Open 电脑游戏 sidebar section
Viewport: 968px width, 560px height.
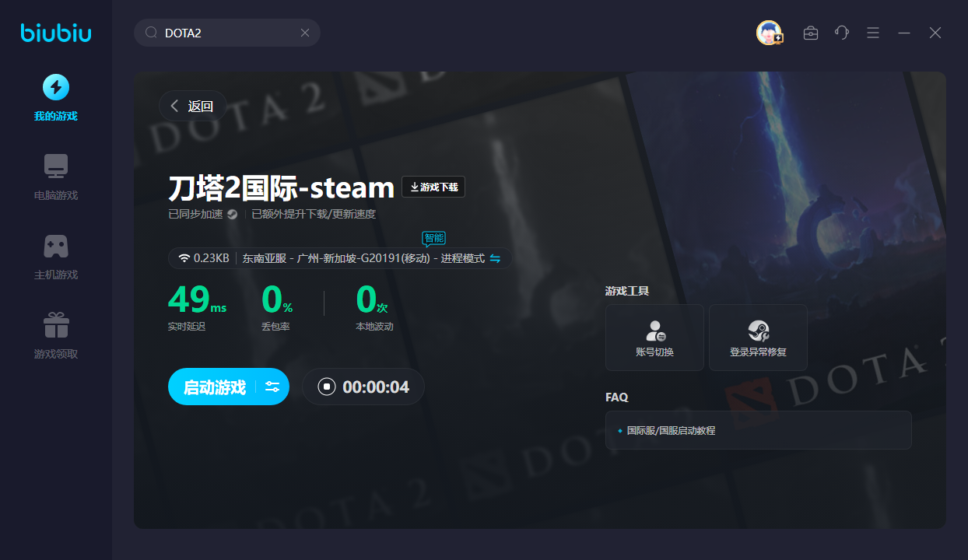coord(55,177)
